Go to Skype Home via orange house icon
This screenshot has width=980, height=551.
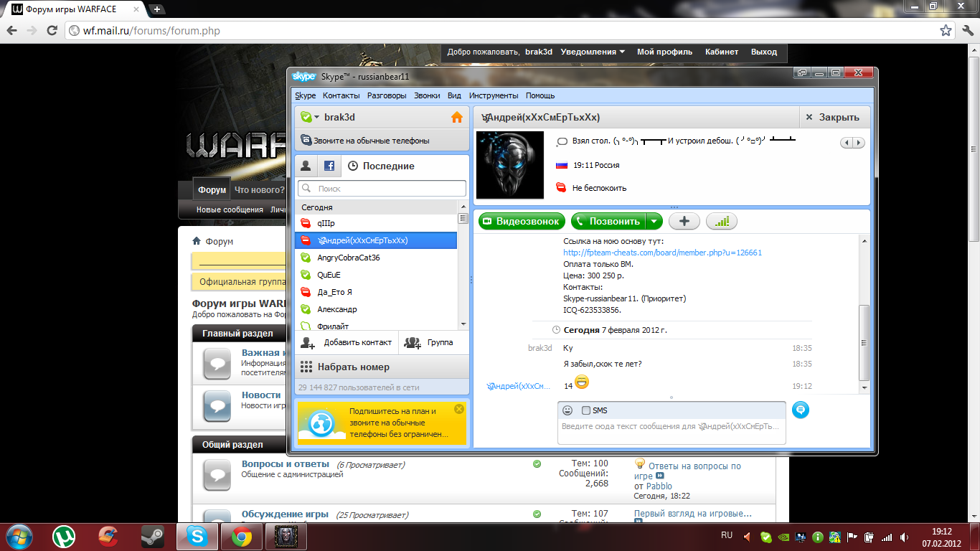(456, 117)
